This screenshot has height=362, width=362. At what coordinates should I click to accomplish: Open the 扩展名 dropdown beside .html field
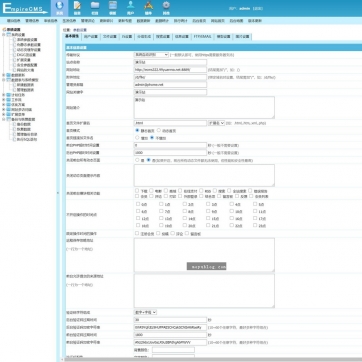point(216,123)
